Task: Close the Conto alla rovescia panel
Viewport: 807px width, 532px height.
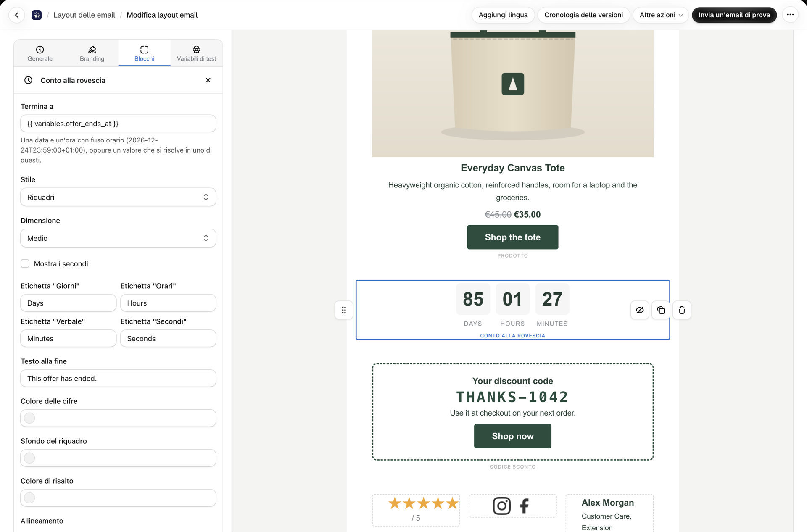Action: (x=208, y=80)
